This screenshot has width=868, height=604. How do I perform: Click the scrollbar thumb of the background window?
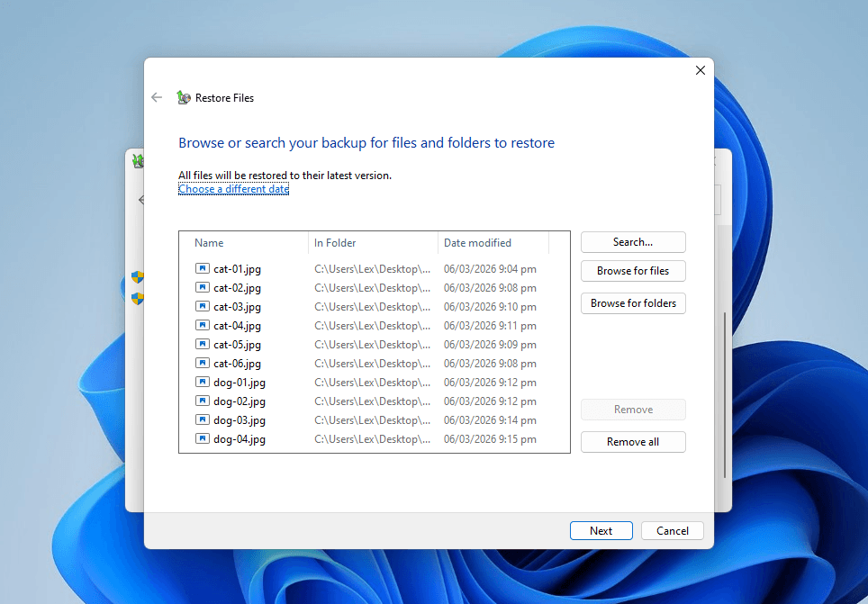pyautogui.click(x=725, y=395)
